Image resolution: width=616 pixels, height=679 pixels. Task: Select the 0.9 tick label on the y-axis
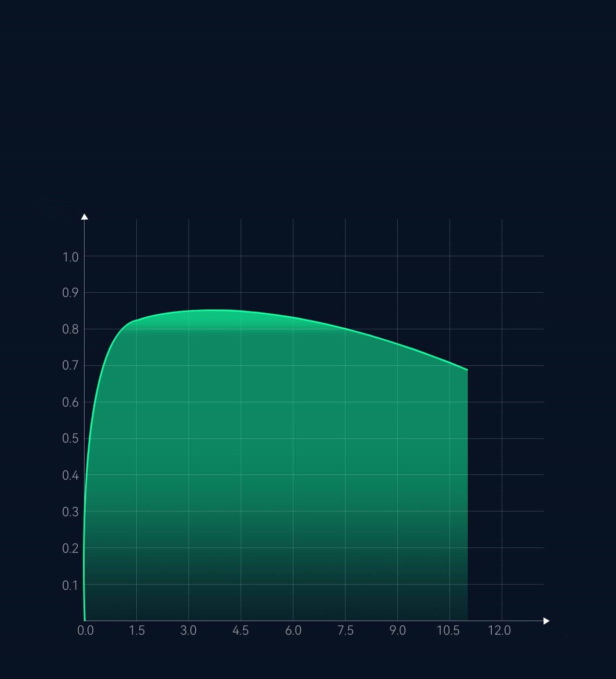[x=70, y=293]
